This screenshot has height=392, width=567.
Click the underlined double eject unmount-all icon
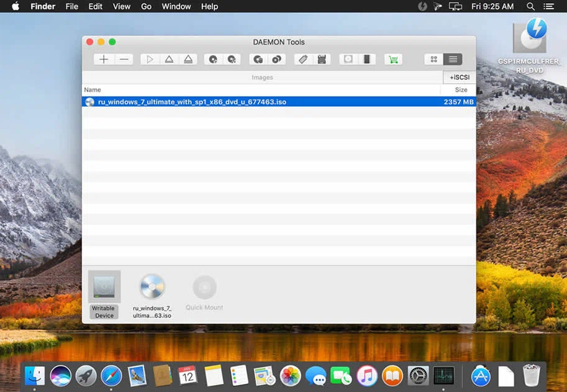click(188, 59)
